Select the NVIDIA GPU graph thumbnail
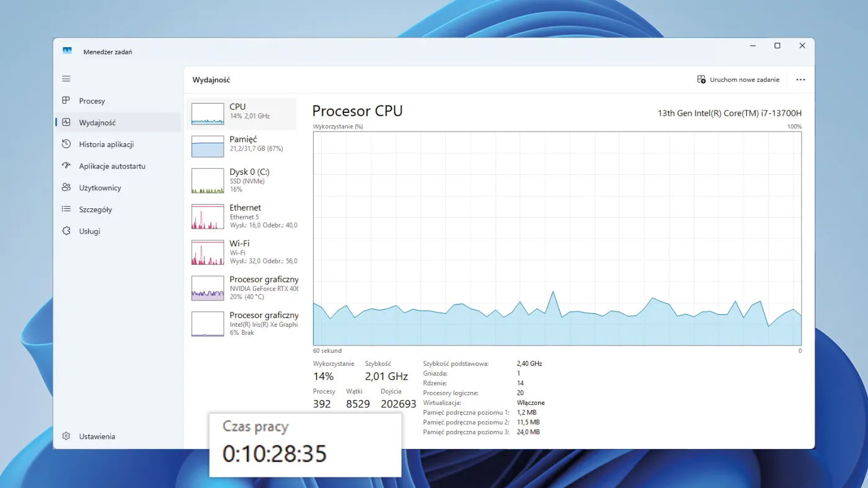Image resolution: width=868 pixels, height=488 pixels. pyautogui.click(x=208, y=288)
